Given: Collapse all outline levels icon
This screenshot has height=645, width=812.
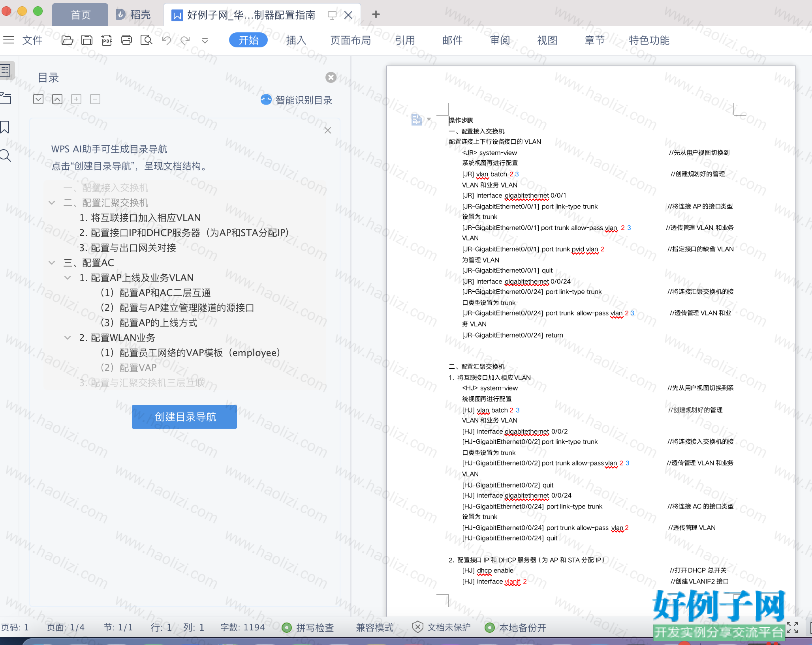Looking at the screenshot, I should point(57,99).
